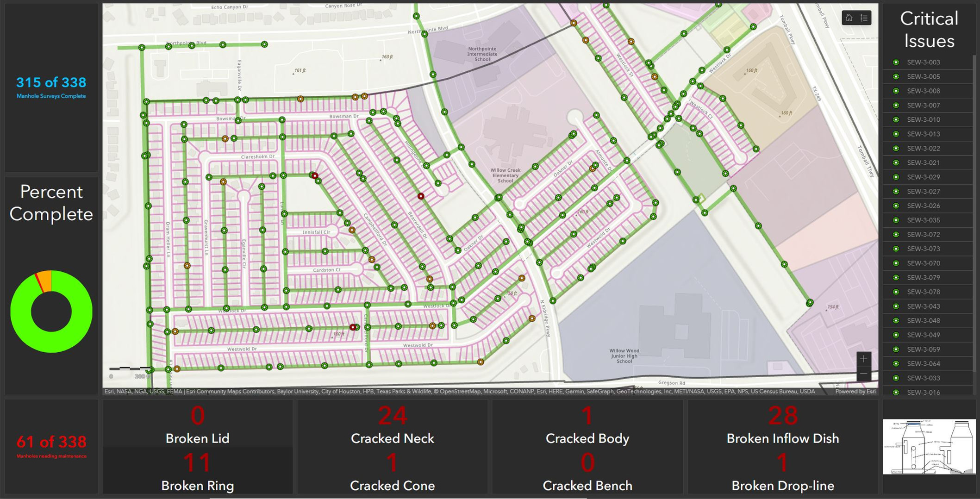
Task: Open the Powered by Esri link
Action: 855,391
